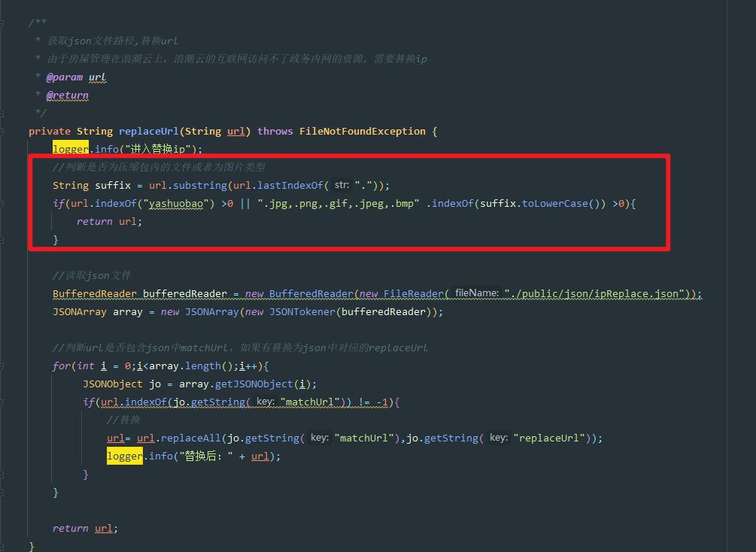Click the highlighted logger in 进入替换ip line
This screenshot has width=756, height=552.
coord(71,149)
